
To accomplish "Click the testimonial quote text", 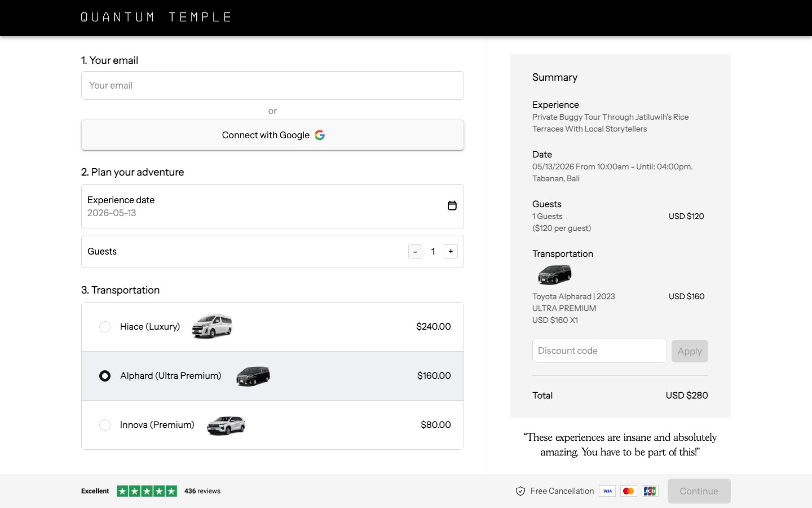I will [x=620, y=445].
